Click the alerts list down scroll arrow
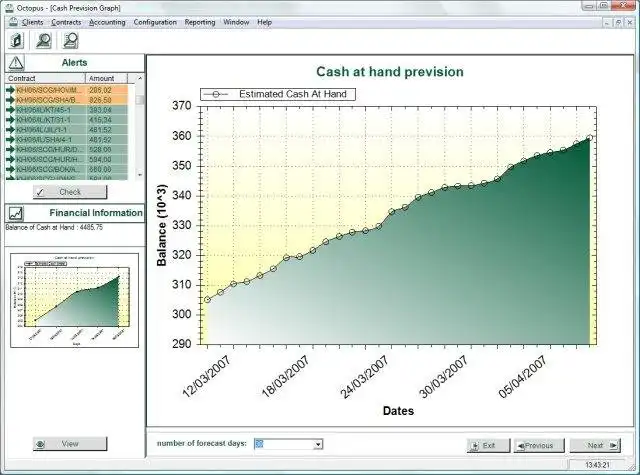This screenshot has width=640, height=475. click(140, 175)
